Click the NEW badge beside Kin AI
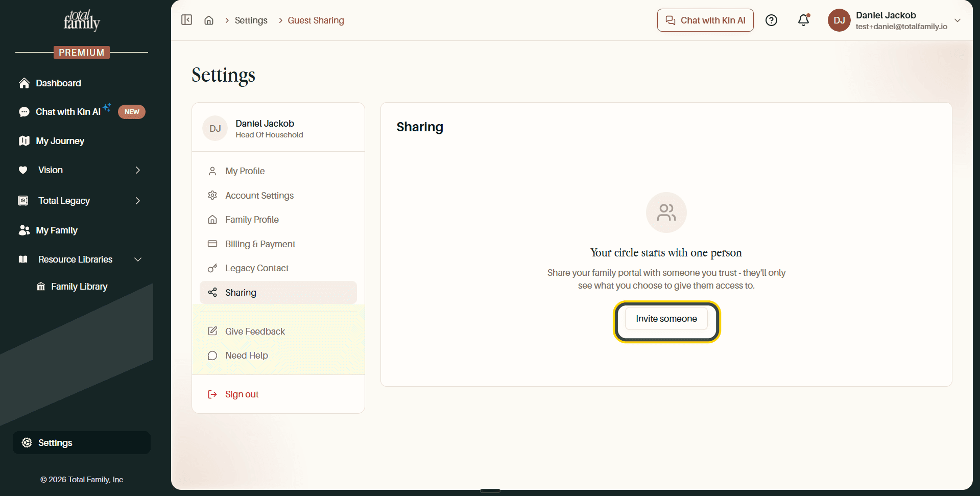 [x=132, y=112]
